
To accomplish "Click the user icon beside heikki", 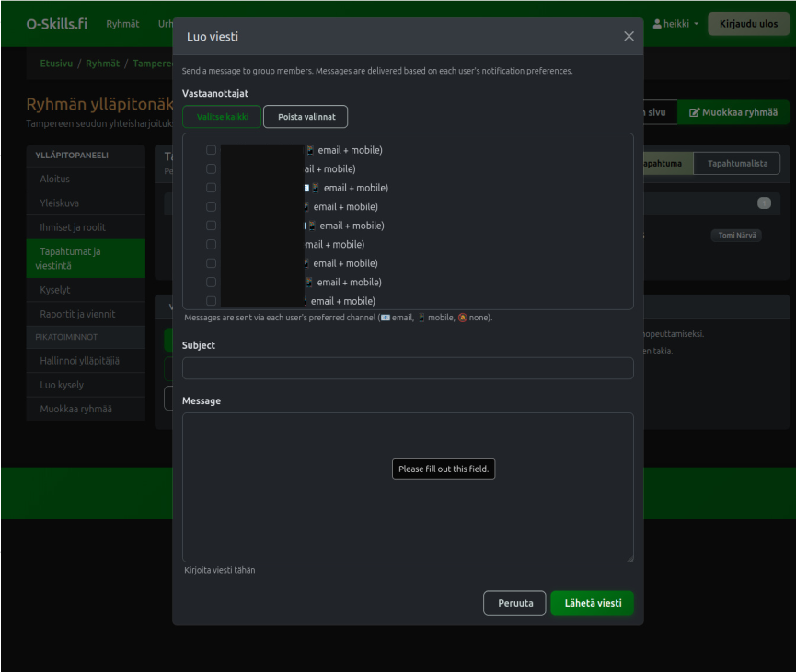I will (657, 24).
